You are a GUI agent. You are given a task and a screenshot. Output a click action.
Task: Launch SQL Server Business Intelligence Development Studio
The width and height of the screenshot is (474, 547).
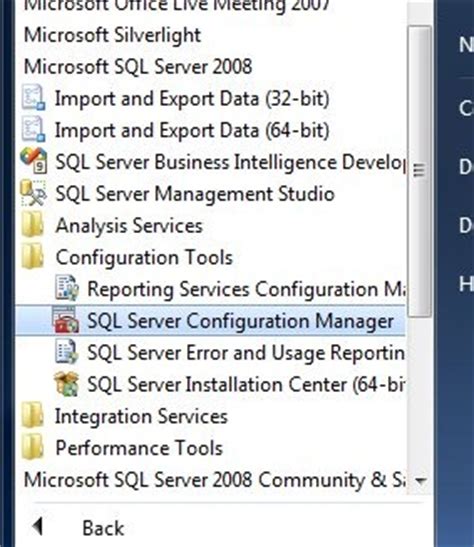coord(231,163)
